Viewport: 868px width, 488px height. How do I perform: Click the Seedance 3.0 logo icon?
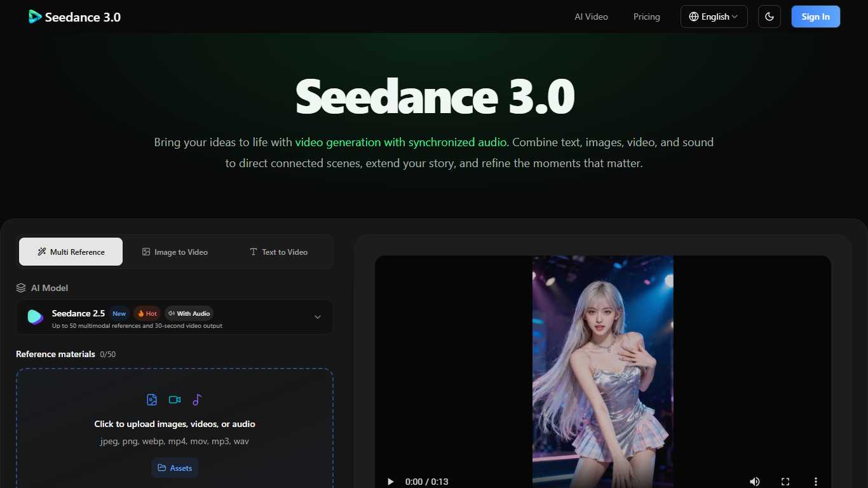[35, 17]
